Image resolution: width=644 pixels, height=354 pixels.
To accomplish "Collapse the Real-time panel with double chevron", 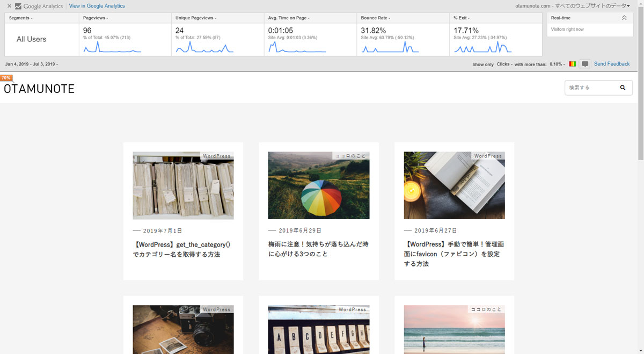I will (624, 18).
